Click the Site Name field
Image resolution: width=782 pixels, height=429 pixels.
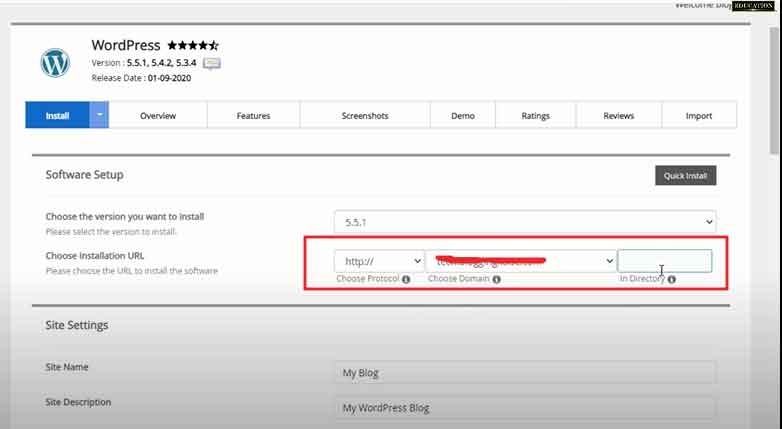point(525,373)
